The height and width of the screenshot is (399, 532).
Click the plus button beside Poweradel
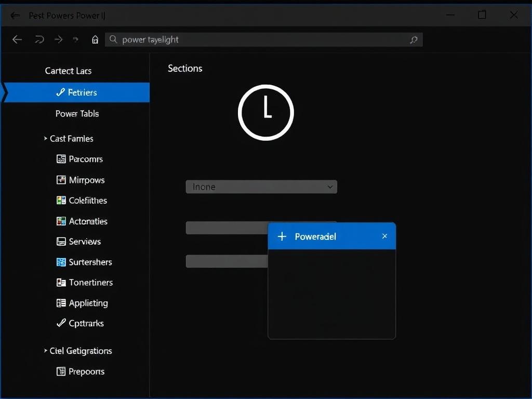pyautogui.click(x=282, y=236)
